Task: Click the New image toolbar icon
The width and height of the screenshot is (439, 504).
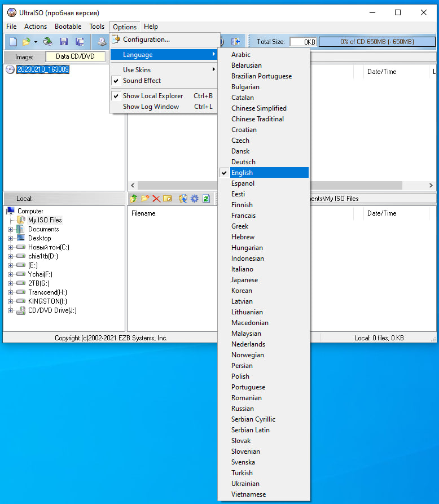Action: 13,42
